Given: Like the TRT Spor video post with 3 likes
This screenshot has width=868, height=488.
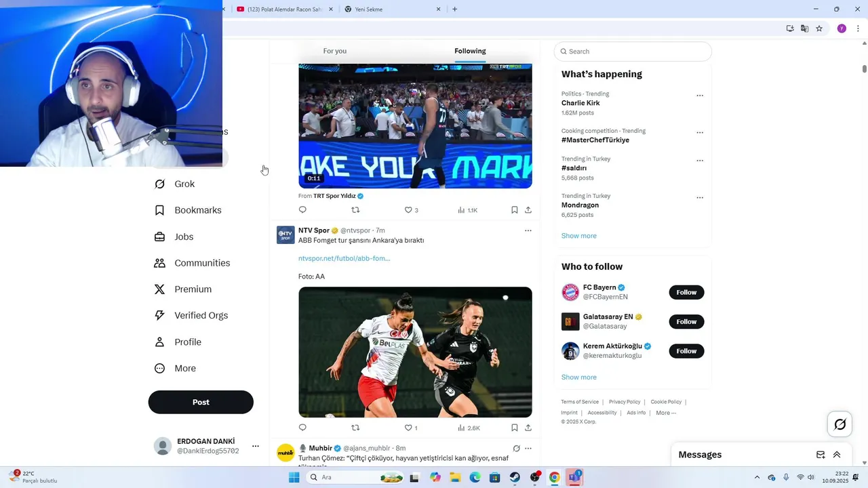Looking at the screenshot, I should pyautogui.click(x=411, y=210).
